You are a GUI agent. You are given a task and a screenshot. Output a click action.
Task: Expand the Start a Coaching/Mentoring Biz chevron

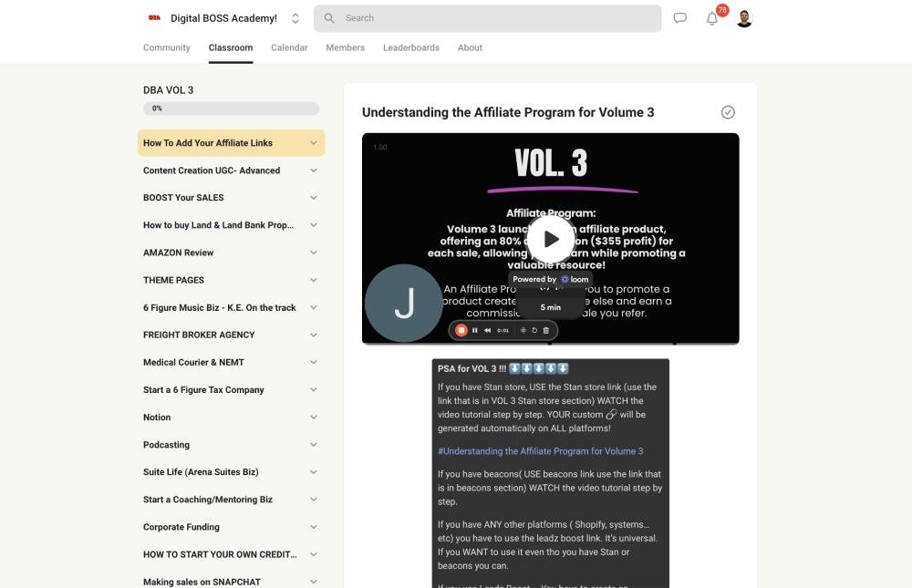[x=314, y=500]
